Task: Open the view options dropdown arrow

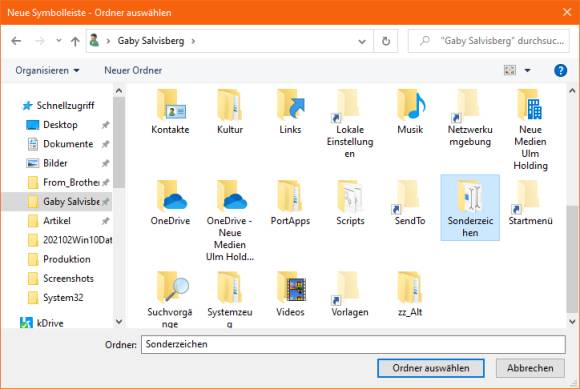Action: [x=527, y=70]
